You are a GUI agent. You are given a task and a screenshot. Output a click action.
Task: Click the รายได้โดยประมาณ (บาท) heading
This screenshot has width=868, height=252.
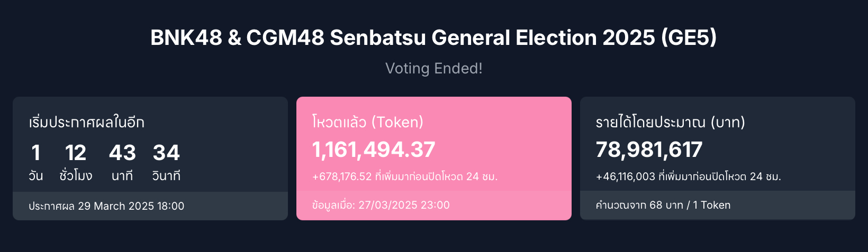pyautogui.click(x=671, y=122)
